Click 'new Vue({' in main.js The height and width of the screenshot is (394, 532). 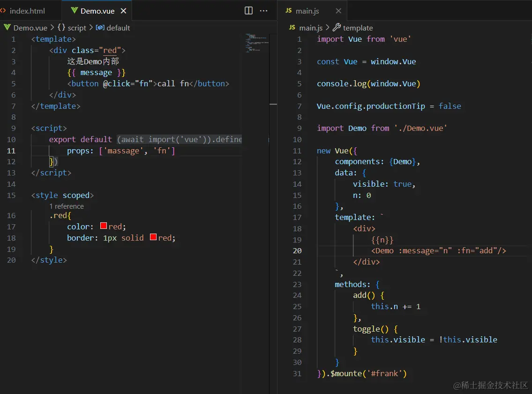(x=337, y=151)
